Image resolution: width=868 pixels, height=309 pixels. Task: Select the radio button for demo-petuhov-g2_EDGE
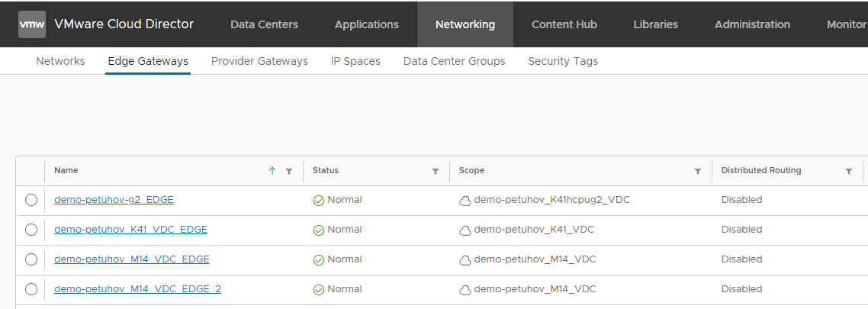coord(31,200)
